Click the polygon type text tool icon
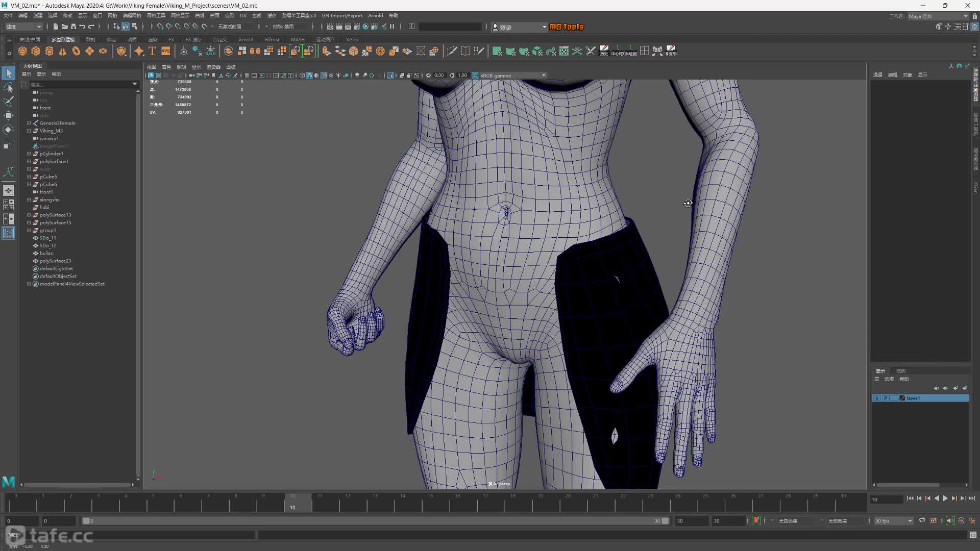This screenshot has height=551, width=980. (152, 51)
